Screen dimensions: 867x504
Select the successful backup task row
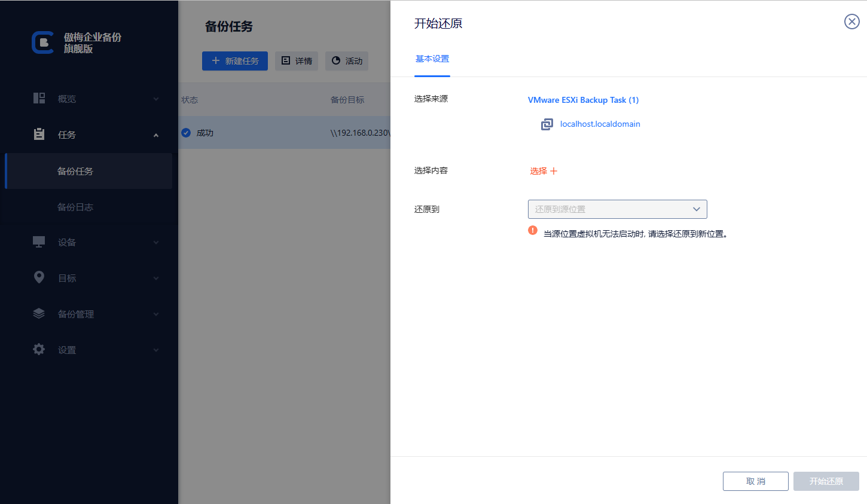tap(281, 132)
